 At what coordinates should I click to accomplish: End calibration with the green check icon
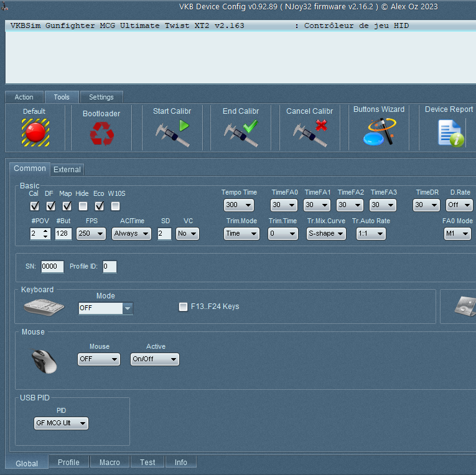tap(241, 133)
